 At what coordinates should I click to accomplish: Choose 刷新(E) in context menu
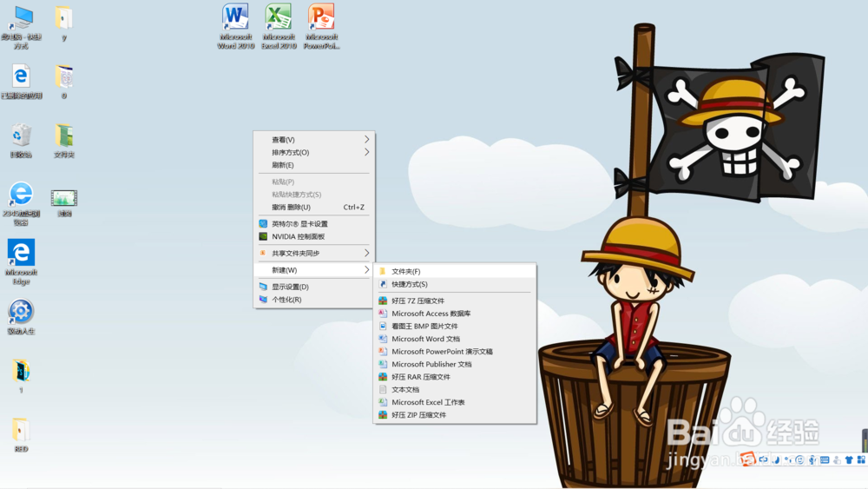pos(314,165)
